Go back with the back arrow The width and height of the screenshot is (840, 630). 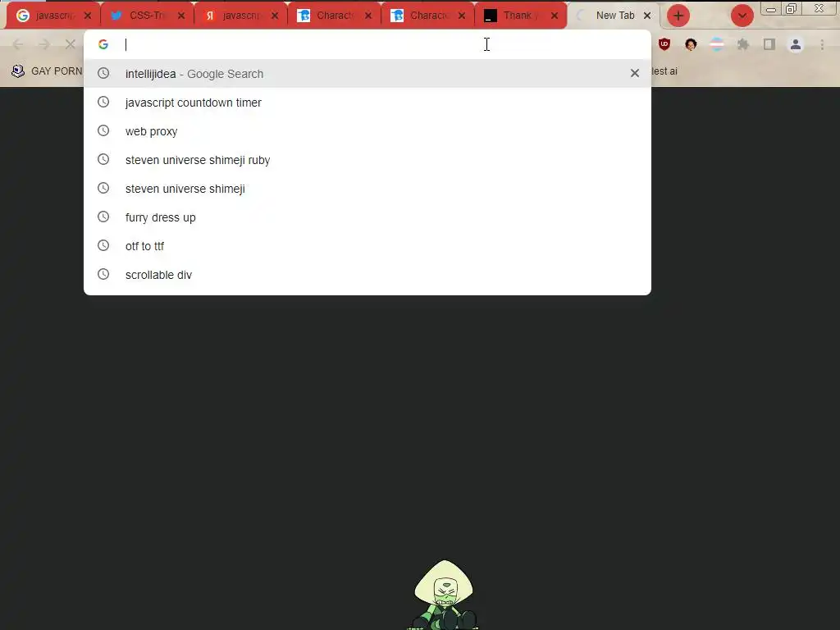18,44
